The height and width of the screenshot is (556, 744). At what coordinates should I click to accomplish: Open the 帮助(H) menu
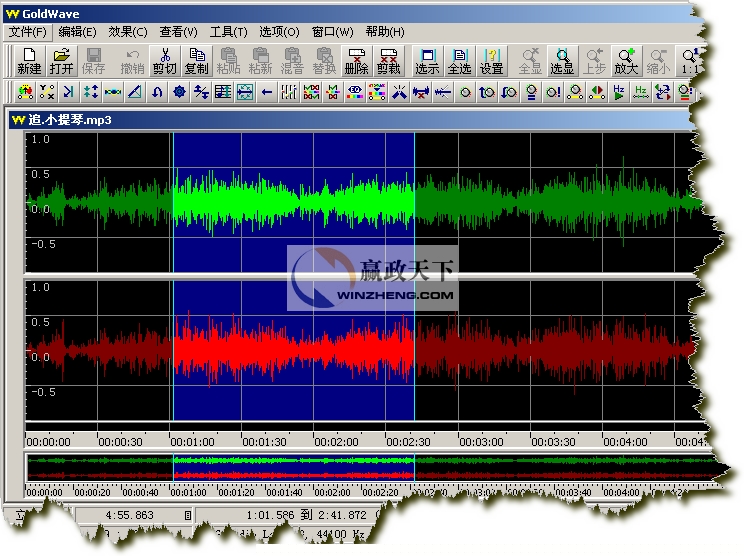385,32
